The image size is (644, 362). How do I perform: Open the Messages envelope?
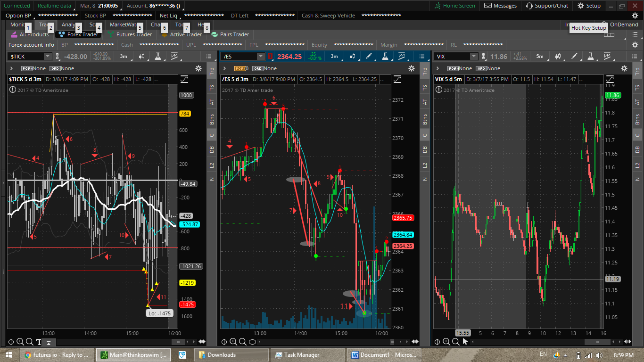(x=500, y=6)
